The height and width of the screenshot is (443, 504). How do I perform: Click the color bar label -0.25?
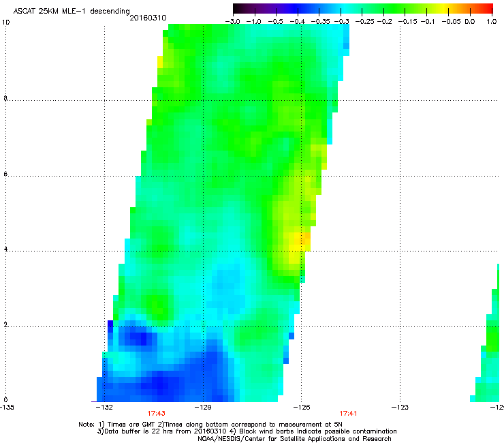click(x=365, y=22)
